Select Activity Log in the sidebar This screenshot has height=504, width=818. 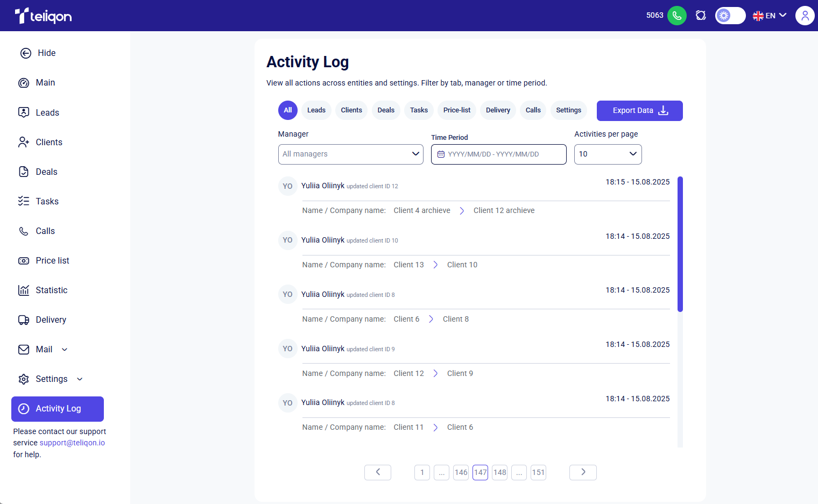coord(58,409)
